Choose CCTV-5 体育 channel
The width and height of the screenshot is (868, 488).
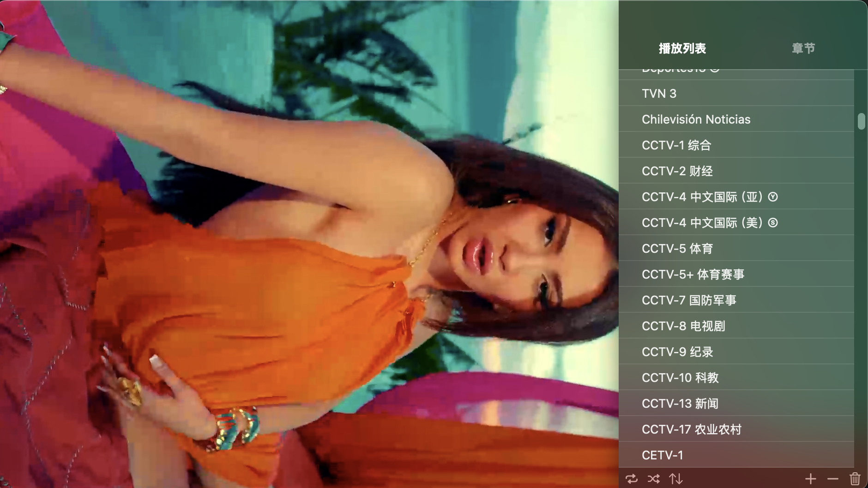pyautogui.click(x=736, y=248)
